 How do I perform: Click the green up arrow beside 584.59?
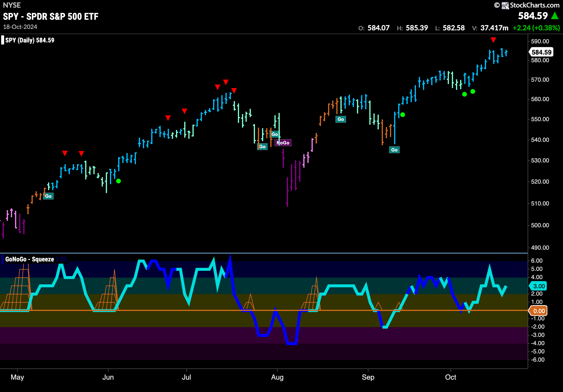(555, 16)
